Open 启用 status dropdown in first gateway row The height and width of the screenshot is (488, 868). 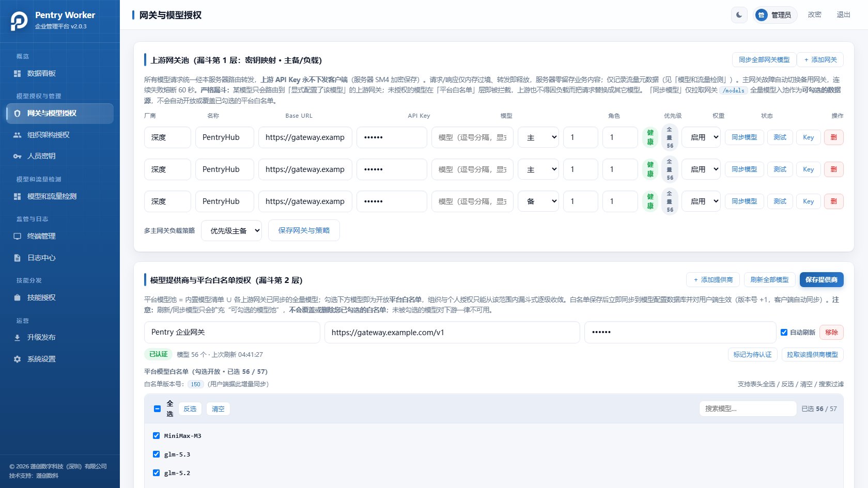pyautogui.click(x=701, y=137)
